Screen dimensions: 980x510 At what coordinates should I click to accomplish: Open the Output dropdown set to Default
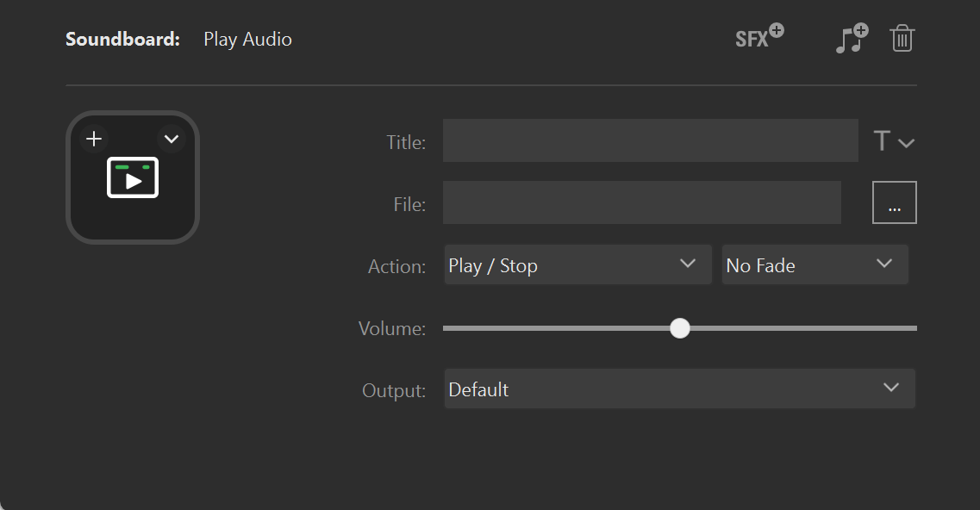click(679, 389)
